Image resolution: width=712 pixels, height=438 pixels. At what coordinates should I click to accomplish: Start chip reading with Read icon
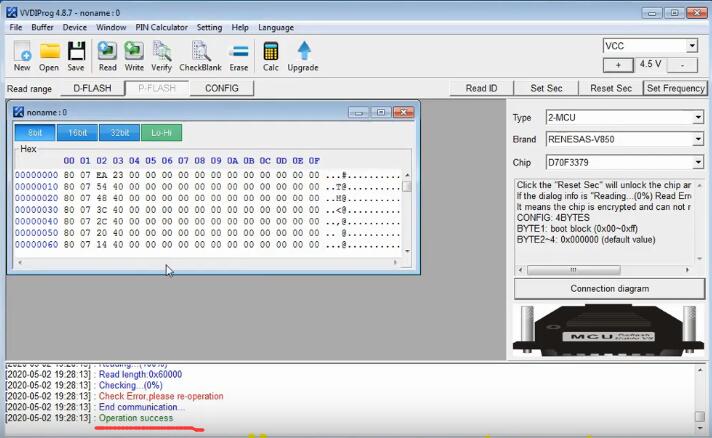[x=107, y=56]
